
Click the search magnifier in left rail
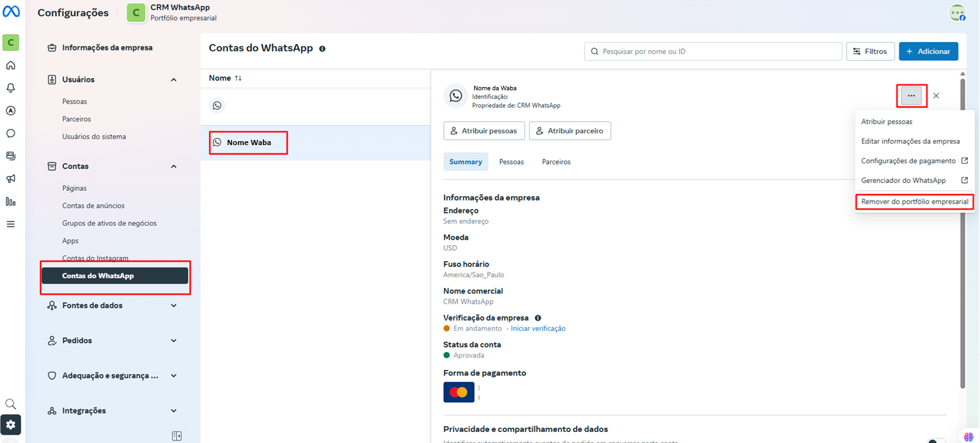coord(10,404)
